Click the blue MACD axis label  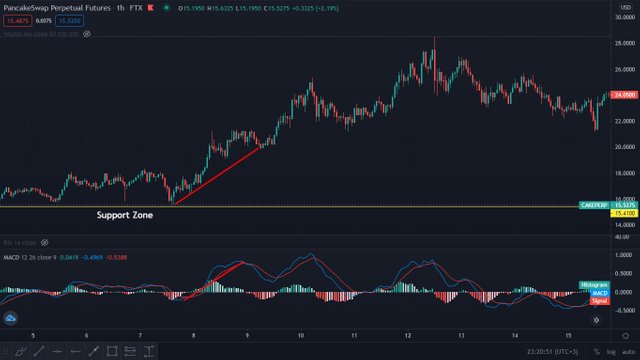[x=600, y=293]
